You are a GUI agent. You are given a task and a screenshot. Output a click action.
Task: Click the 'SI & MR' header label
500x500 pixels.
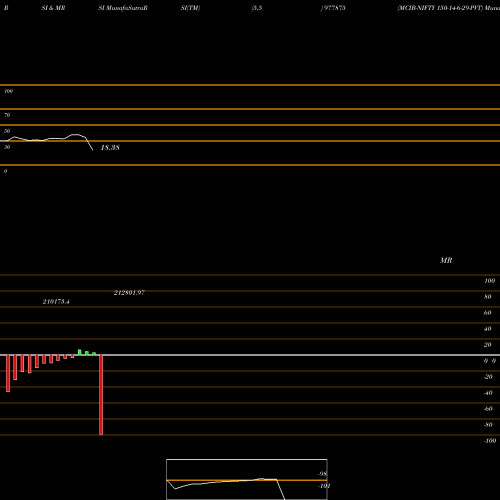[x=53, y=8]
